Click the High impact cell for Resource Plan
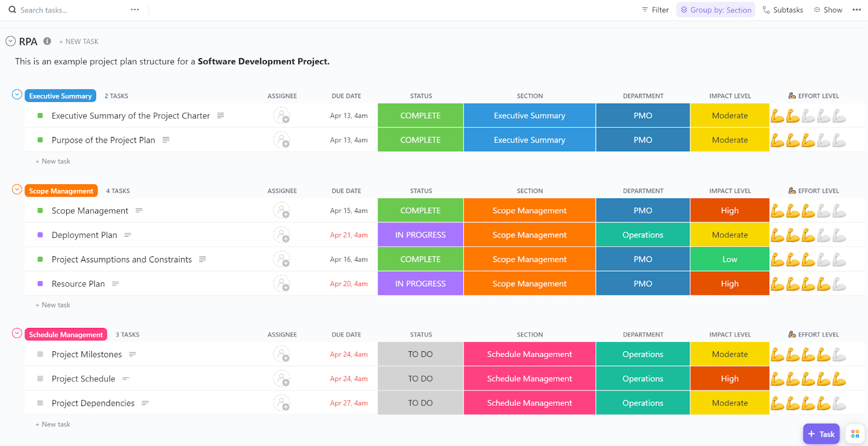 [729, 284]
